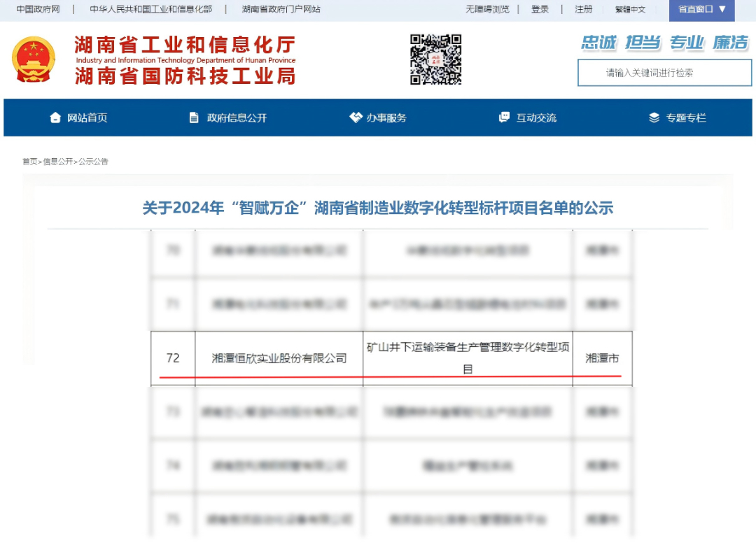756x559 pixels.
Task: Switch language to 繁體中文
Action: coord(630,10)
